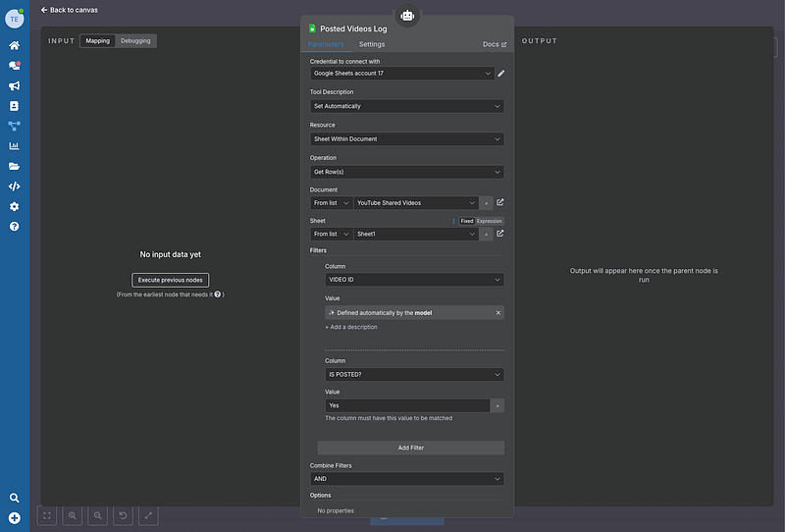The width and height of the screenshot is (785, 532).
Task: Click the code brackets icon in sidebar
Action: pyautogui.click(x=15, y=186)
